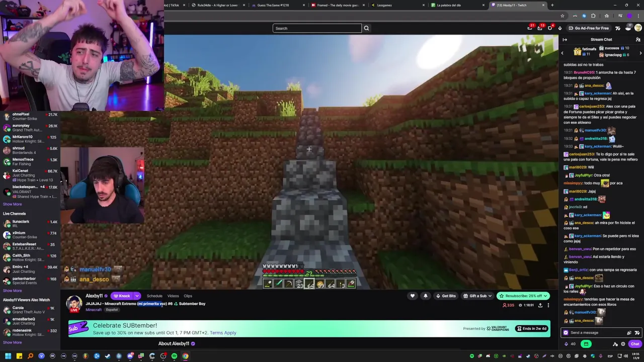
Task: Click the Alexby11 channel avatar
Action: (x=74, y=304)
